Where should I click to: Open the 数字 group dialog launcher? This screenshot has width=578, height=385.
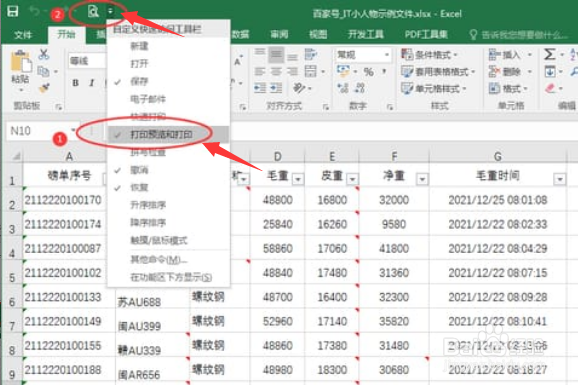coord(390,107)
